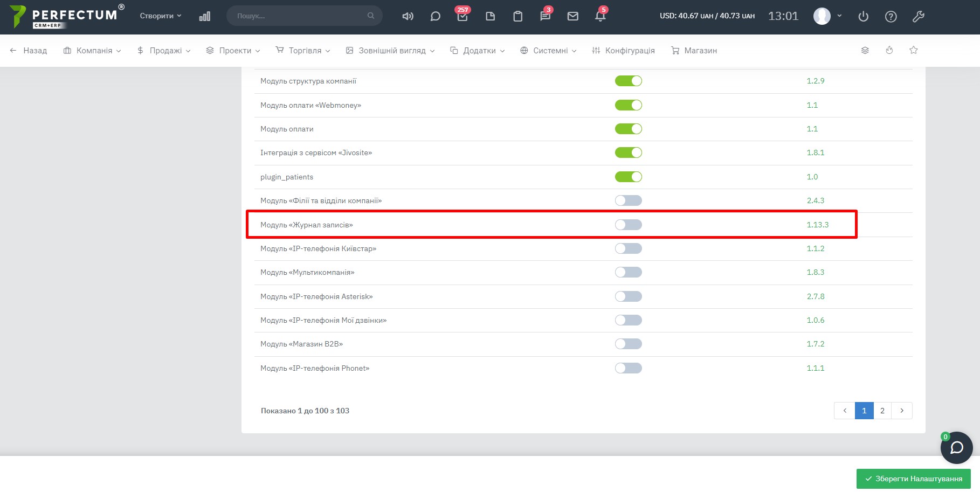Click Зберегти Налаштування button
Image resolution: width=980 pixels, height=492 pixels.
tap(913, 479)
